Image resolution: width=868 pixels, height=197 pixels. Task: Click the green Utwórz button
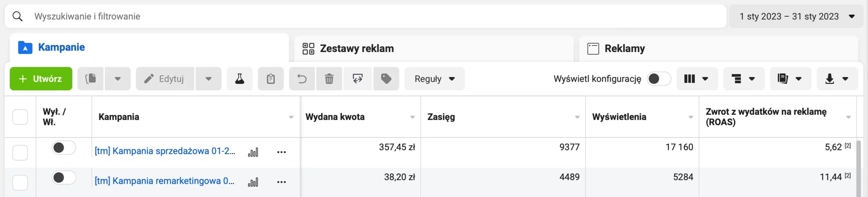pos(41,78)
